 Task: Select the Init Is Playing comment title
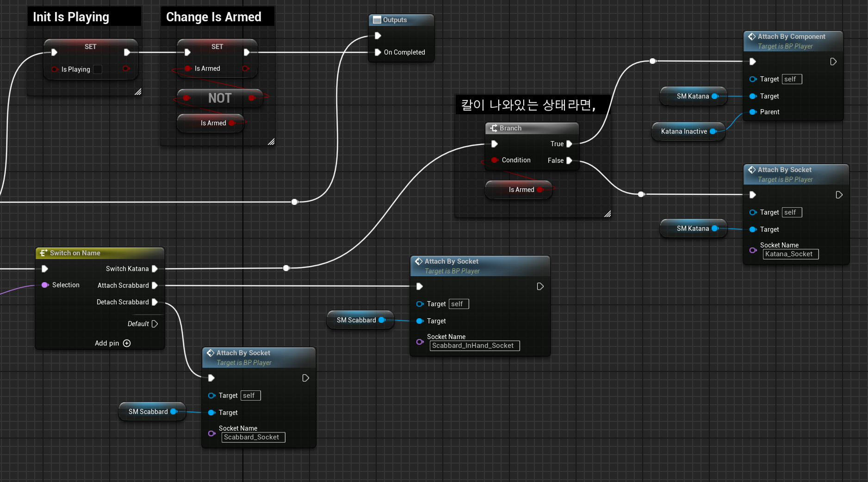click(71, 17)
